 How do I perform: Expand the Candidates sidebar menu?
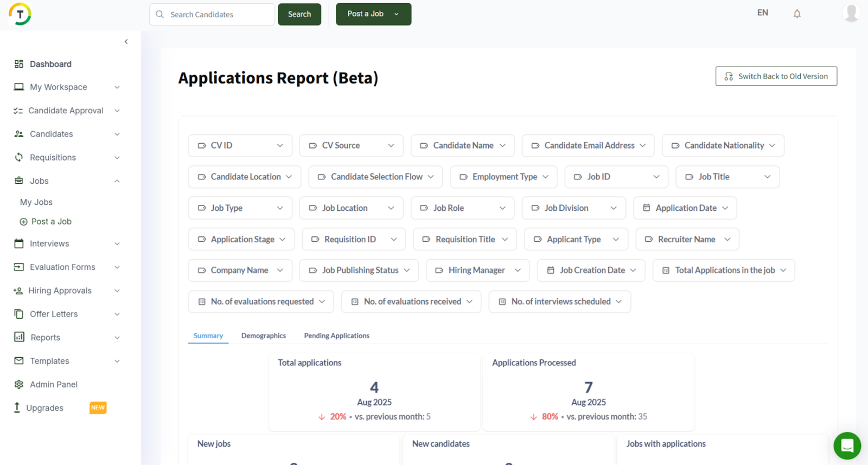tap(117, 134)
